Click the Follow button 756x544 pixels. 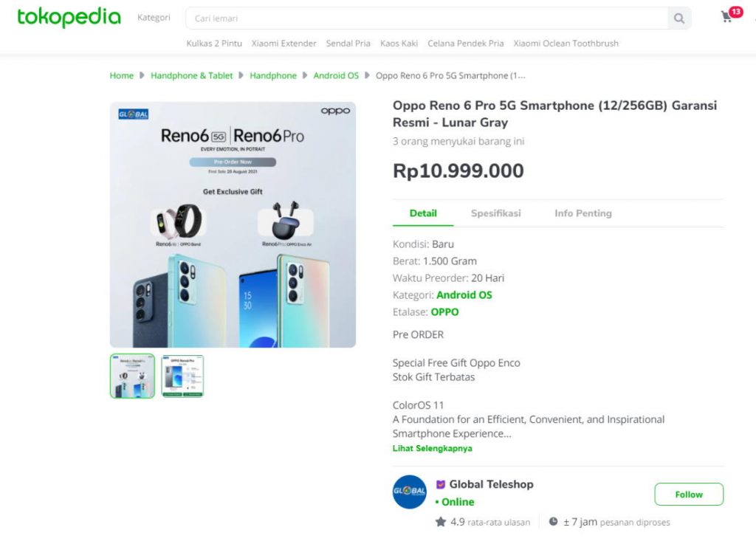tap(688, 495)
